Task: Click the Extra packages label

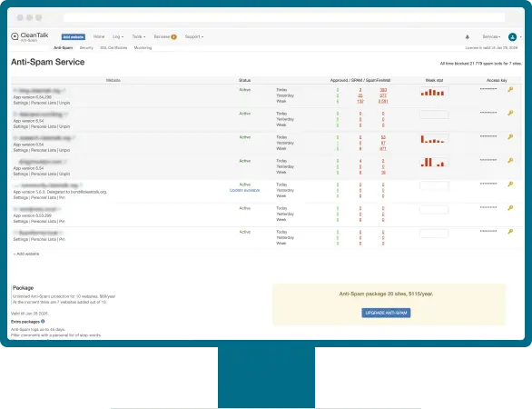Action: point(25,322)
